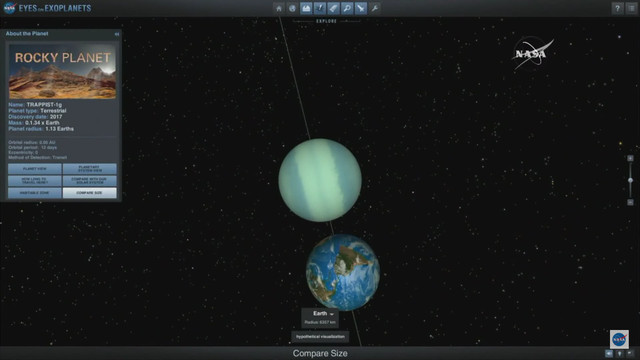The image size is (640, 360).
Task: Click the zoom slider handle on right
Action: click(630, 180)
